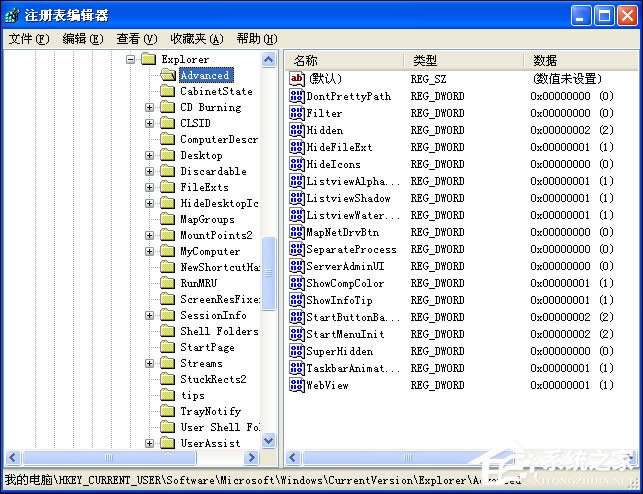Viewport: 643px width, 494px height.
Task: Sort by the 数据 column header
Action: [x=581, y=61]
